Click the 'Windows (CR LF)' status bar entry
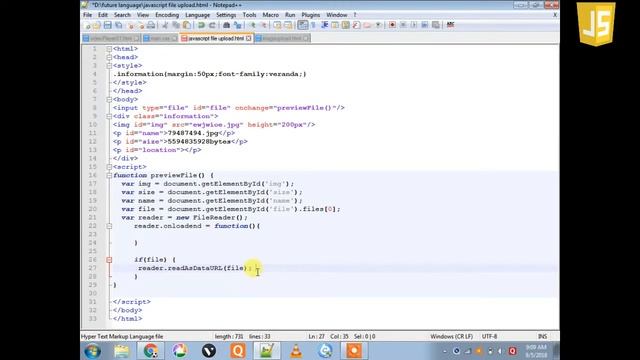 click(x=451, y=337)
